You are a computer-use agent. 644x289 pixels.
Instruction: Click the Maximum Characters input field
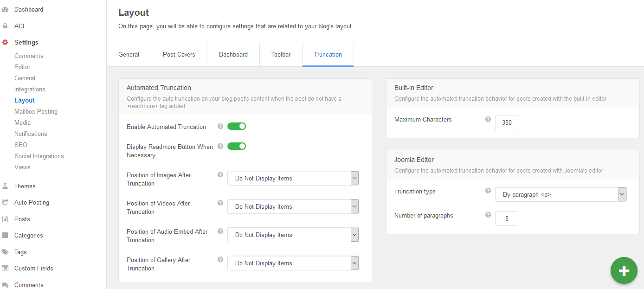tap(507, 123)
